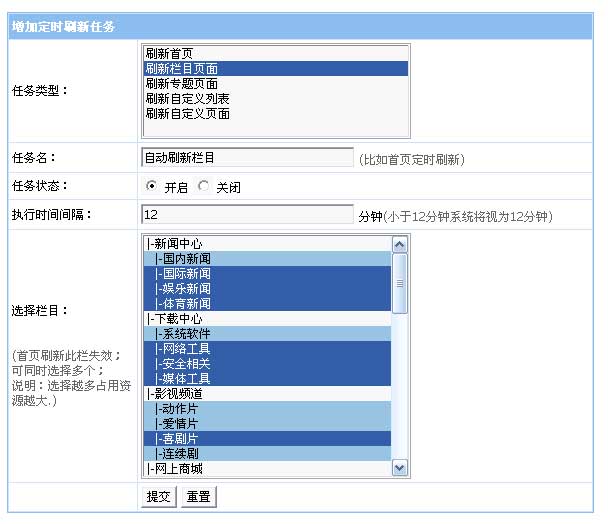Click scroll down arrow in column list
608x524 pixels.
click(400, 467)
